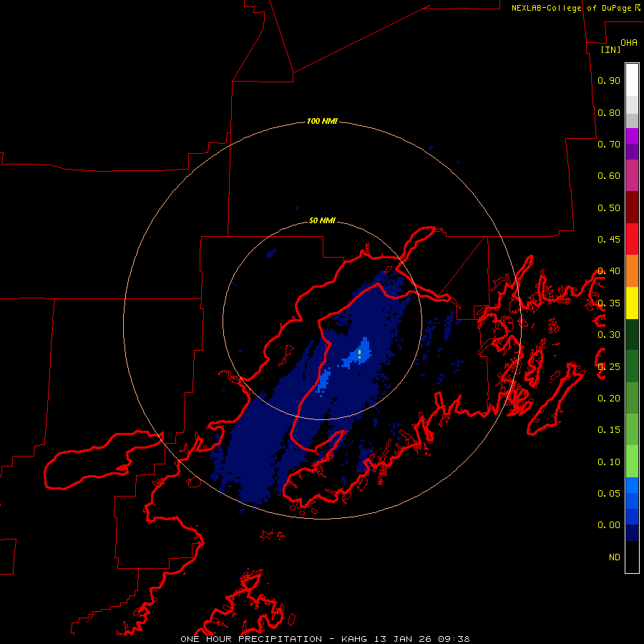The height and width of the screenshot is (644, 644).
Task: Pick the black ND legend swatch
Action: [632, 557]
